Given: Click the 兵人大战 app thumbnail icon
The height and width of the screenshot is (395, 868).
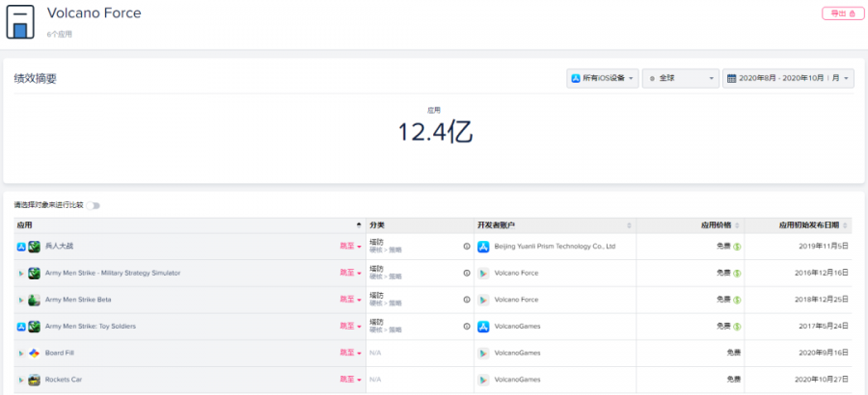Looking at the screenshot, I should [x=35, y=247].
